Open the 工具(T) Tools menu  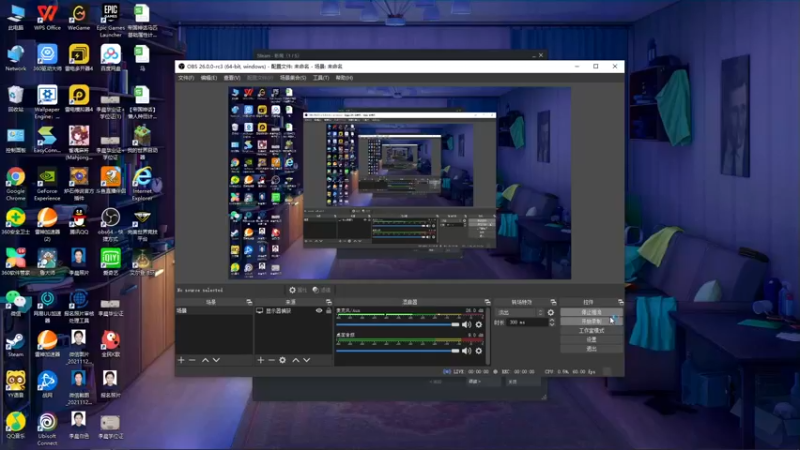(x=321, y=78)
